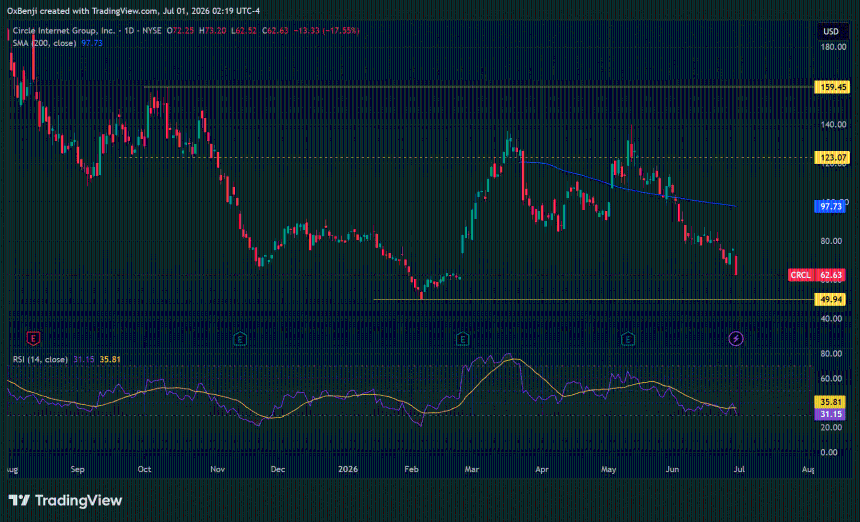Click the last red candle near July
The height and width of the screenshot is (522, 860).
(735, 265)
